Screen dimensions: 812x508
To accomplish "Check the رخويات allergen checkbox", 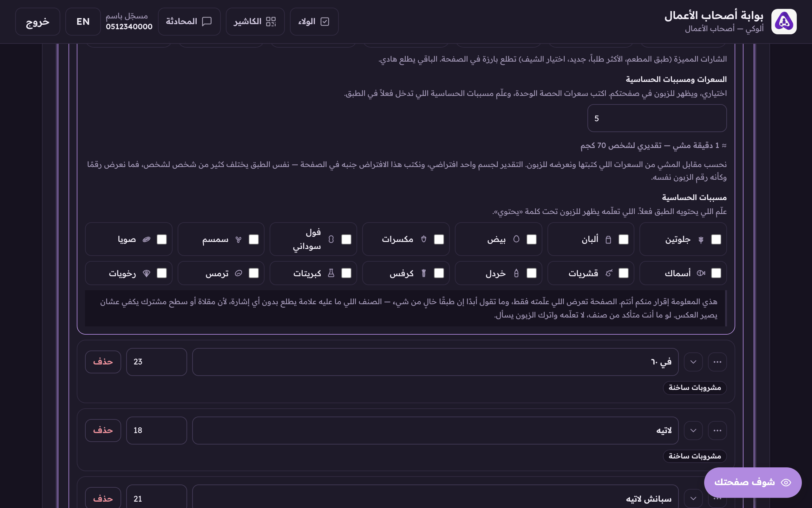I will [x=162, y=273].
